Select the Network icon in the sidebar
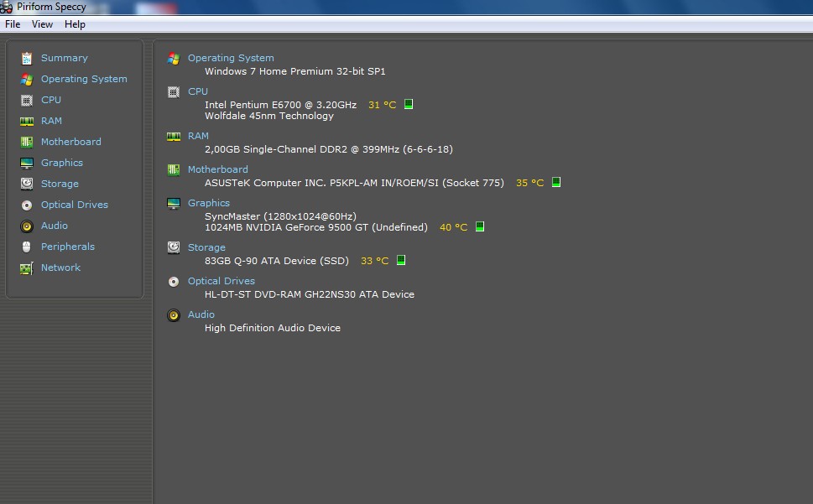 pos(28,268)
